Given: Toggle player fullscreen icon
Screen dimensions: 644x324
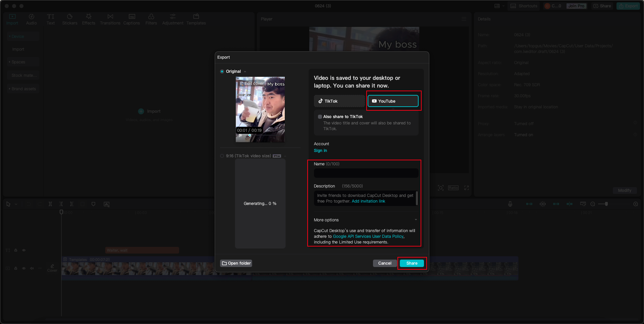Looking at the screenshot, I should tap(467, 188).
